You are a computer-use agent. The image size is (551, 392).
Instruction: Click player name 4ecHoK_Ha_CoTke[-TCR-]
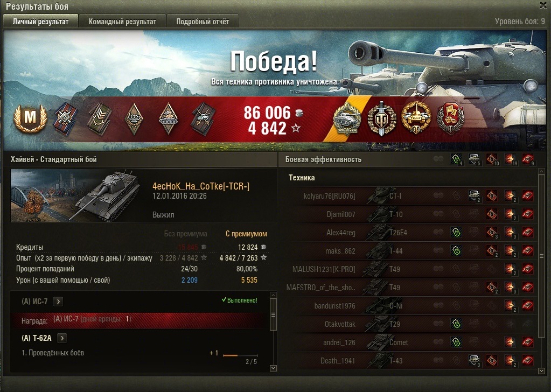[x=201, y=186]
